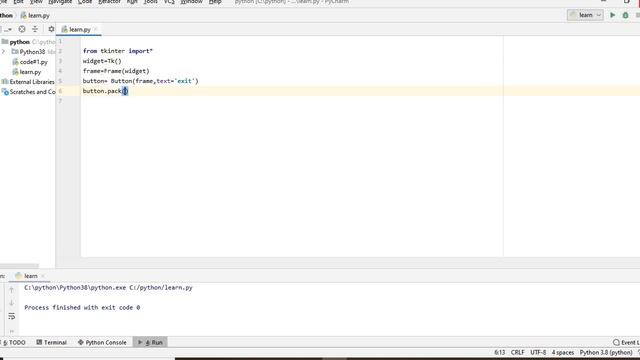640x360 pixels.
Task: Click code line 'frame=Frame(widget)'
Action: 116,71
